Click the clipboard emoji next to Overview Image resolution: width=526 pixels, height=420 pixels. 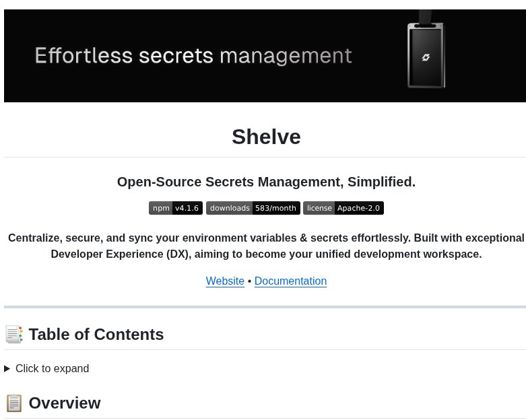point(14,403)
